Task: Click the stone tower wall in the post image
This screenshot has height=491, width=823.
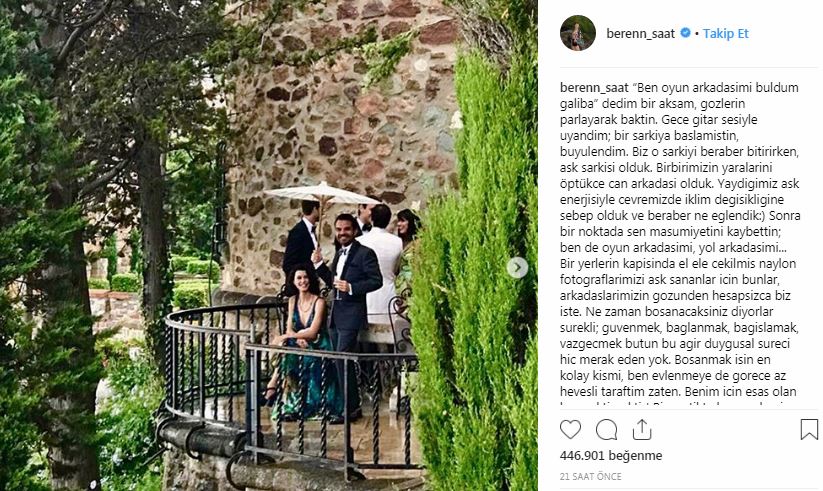Action: tap(336, 105)
